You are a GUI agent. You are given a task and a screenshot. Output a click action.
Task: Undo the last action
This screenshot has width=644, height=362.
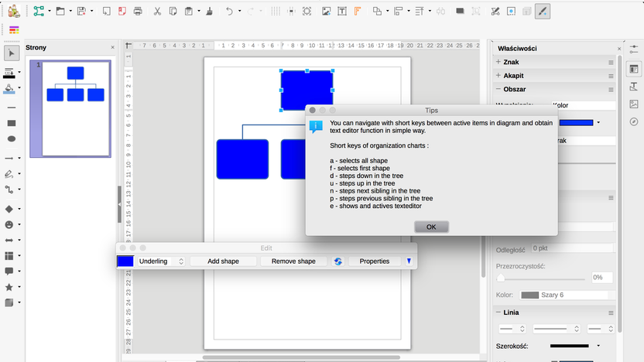coord(229,11)
